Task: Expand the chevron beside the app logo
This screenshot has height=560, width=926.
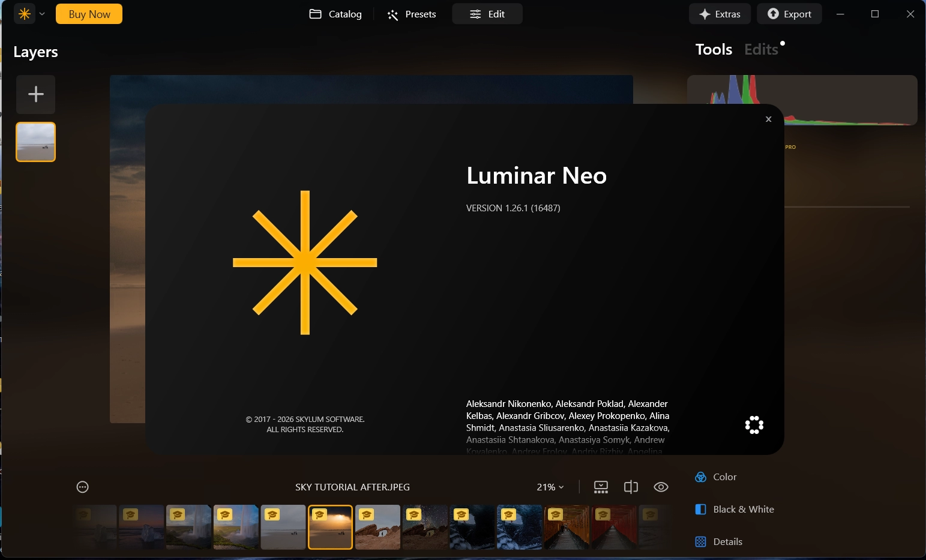Action: pyautogui.click(x=42, y=14)
